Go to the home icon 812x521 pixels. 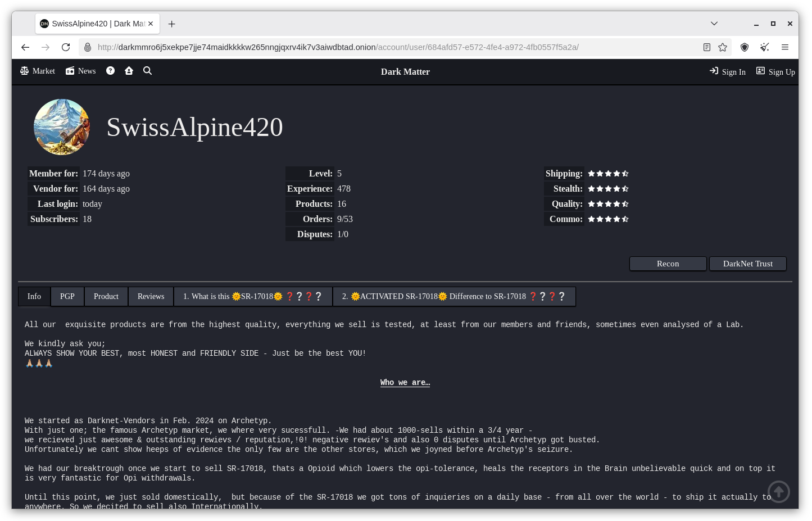tap(129, 71)
